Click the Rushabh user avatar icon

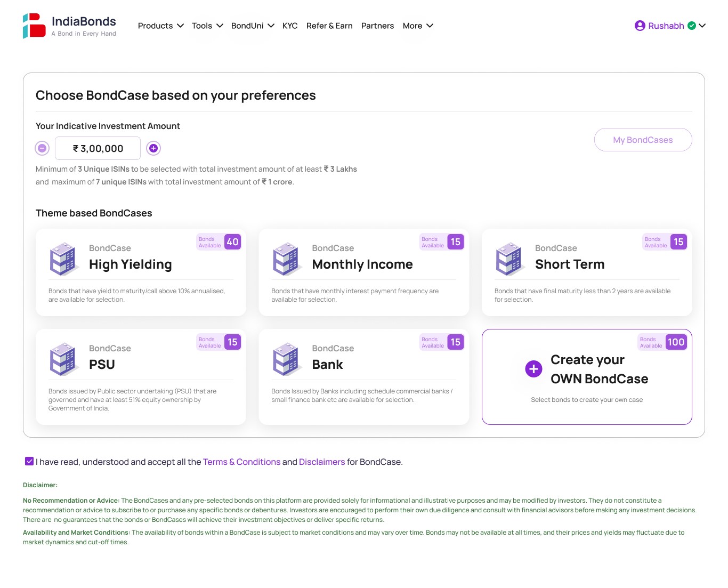point(640,26)
